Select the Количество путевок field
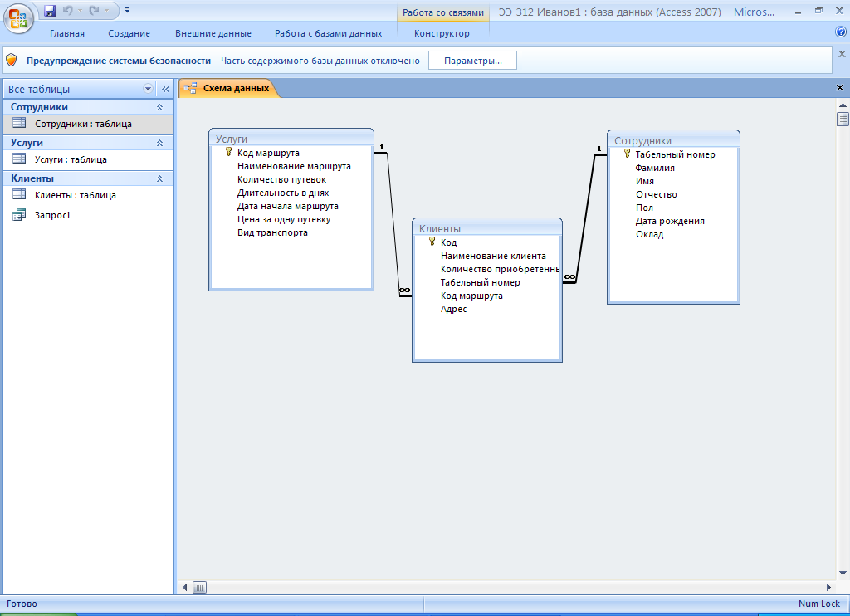 (x=281, y=179)
